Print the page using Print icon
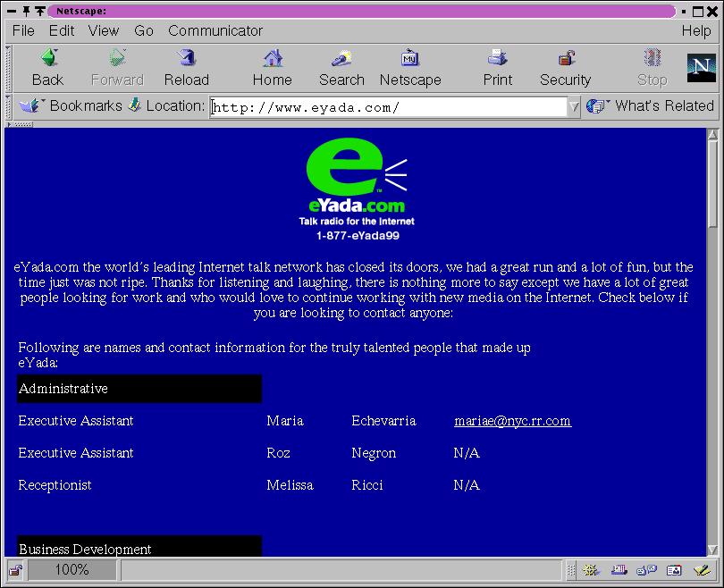Image resolution: width=724 pixels, height=588 pixels. coord(498,58)
